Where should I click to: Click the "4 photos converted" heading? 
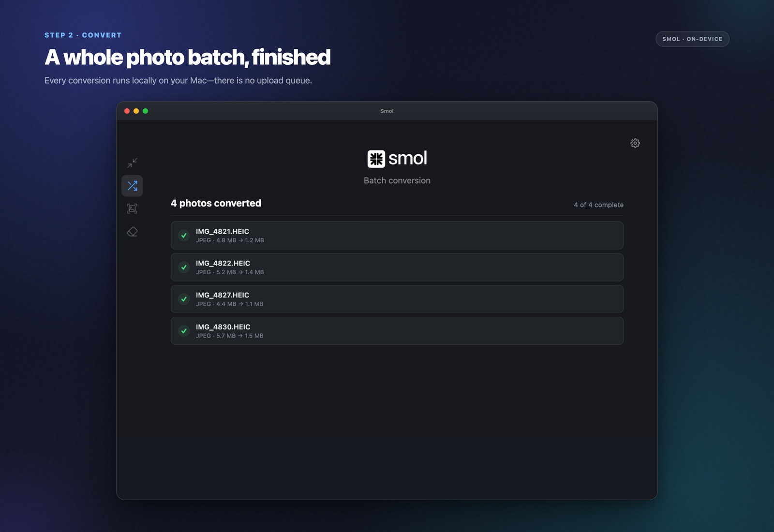click(216, 204)
